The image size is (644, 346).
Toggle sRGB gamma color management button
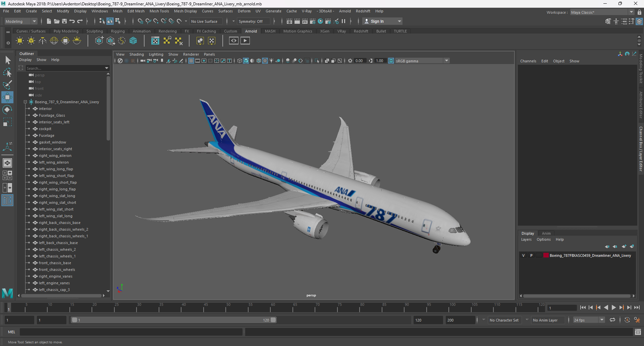(391, 61)
